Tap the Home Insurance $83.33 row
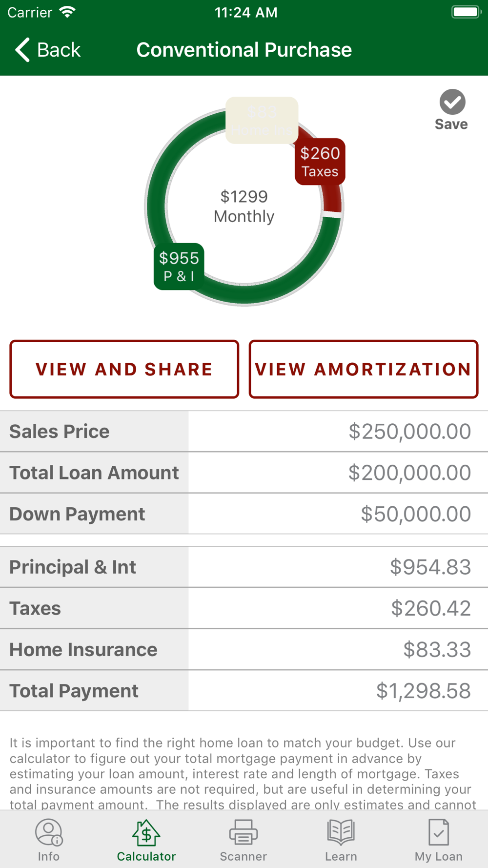The width and height of the screenshot is (488, 868). (x=244, y=650)
